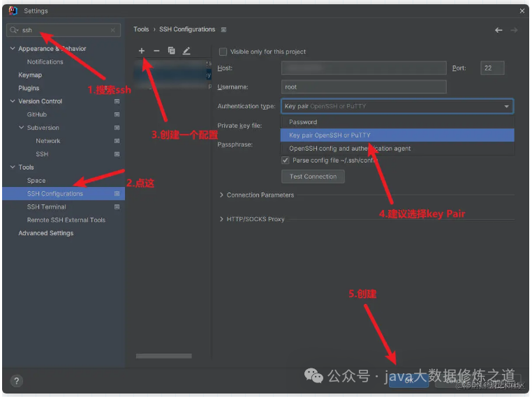Open Remote SSH External Tools settings
Image resolution: width=532 pixels, height=397 pixels.
pyautogui.click(x=66, y=220)
